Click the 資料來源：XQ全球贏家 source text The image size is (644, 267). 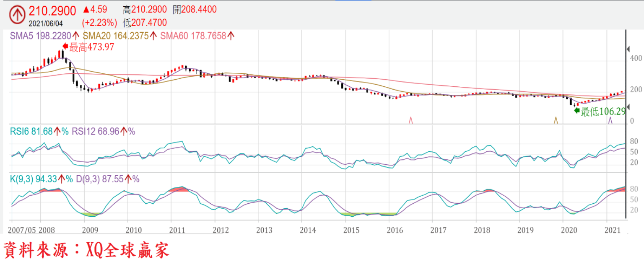[86, 251]
